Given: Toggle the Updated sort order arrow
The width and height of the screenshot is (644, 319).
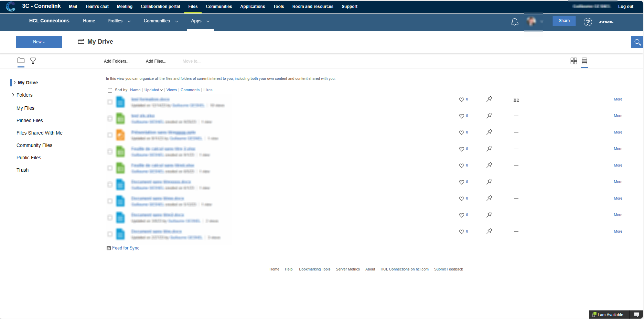Looking at the screenshot, I should (x=161, y=90).
